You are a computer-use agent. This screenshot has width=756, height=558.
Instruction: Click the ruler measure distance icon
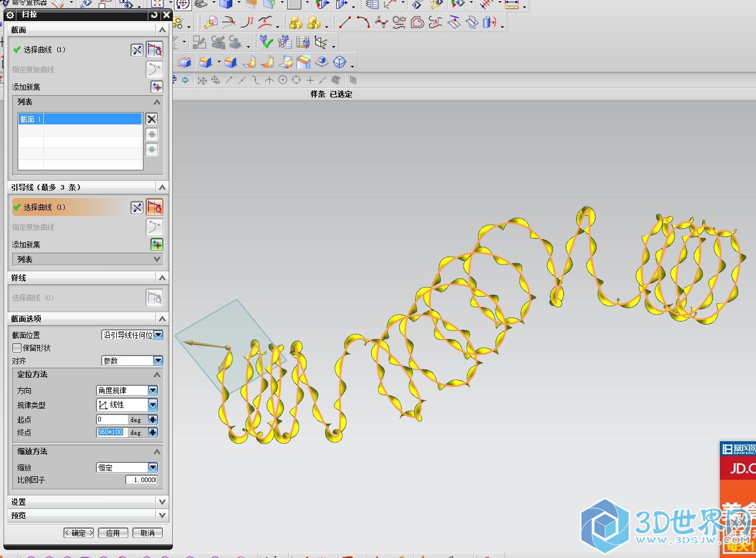pyautogui.click(x=511, y=5)
